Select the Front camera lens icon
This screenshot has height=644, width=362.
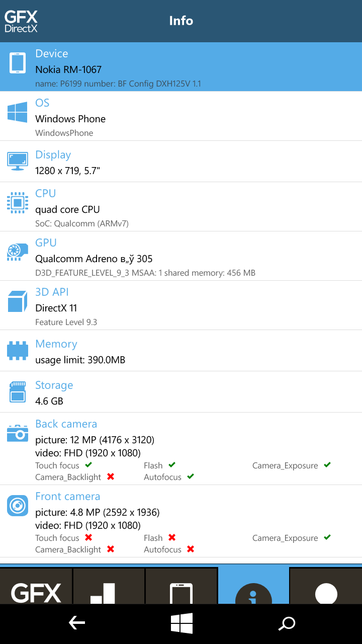click(x=17, y=506)
